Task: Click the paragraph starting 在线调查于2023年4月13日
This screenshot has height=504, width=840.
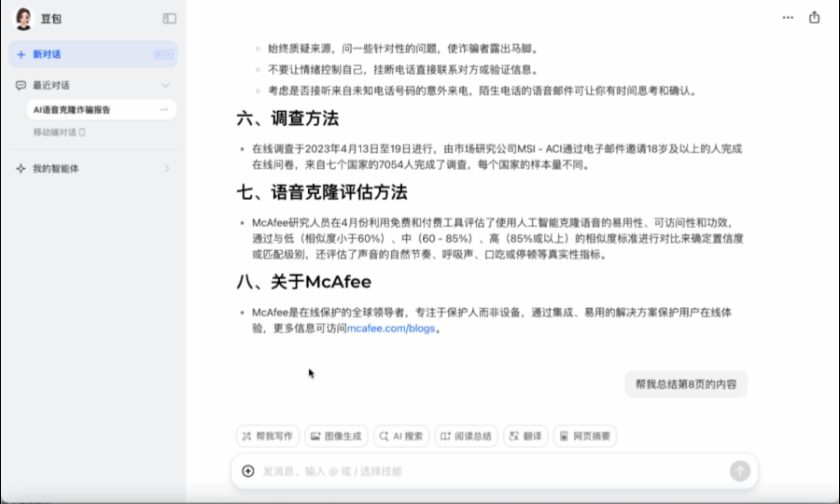Action: point(497,157)
